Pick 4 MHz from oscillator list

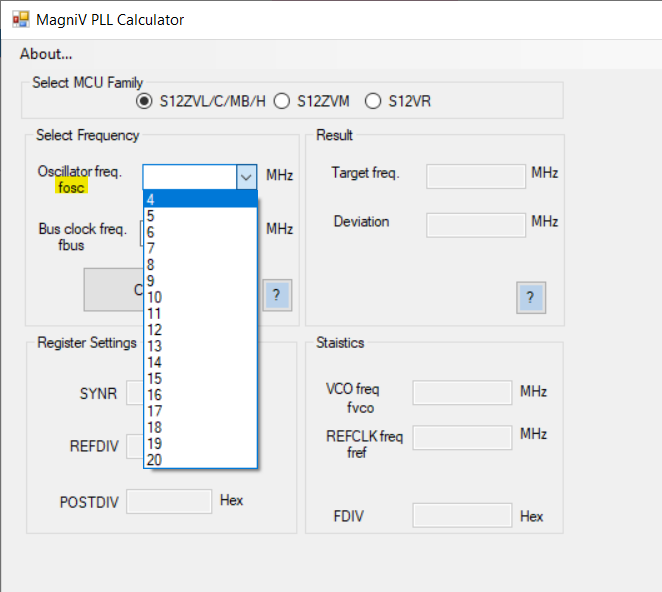click(201, 199)
